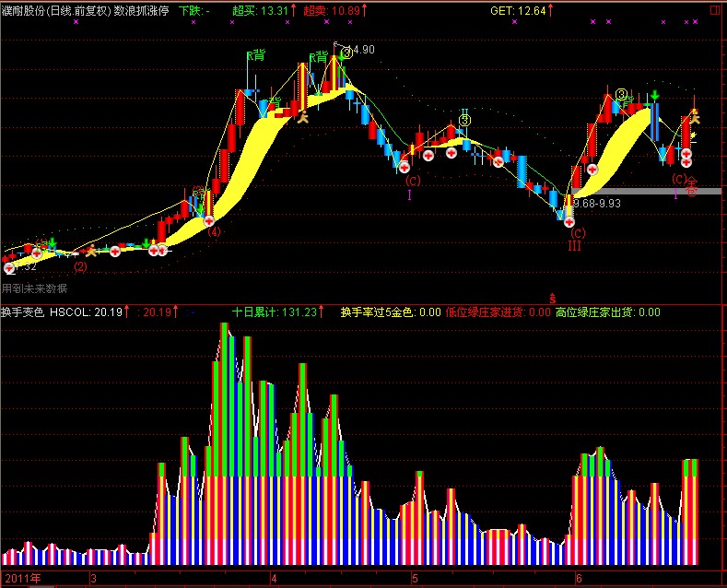The height and width of the screenshot is (588, 727).
Task: Click the red plus marker beside 7.32
Action: click(x=9, y=267)
